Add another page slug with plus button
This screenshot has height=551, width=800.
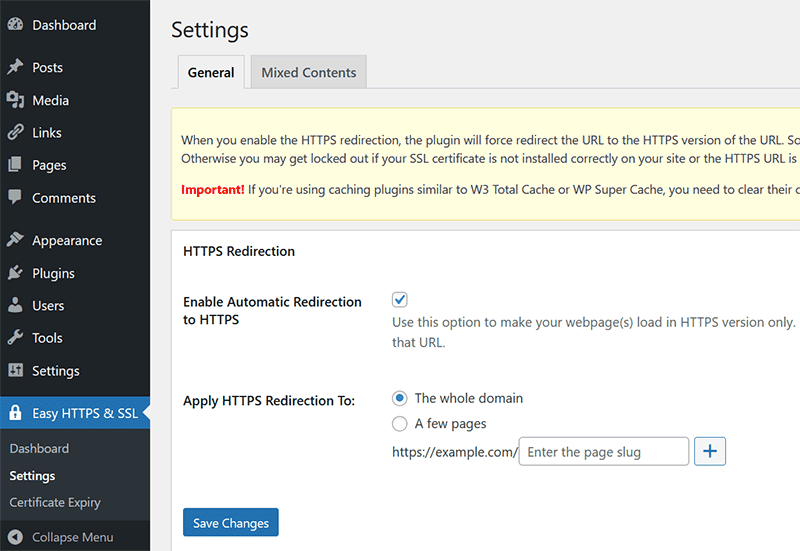click(x=710, y=452)
